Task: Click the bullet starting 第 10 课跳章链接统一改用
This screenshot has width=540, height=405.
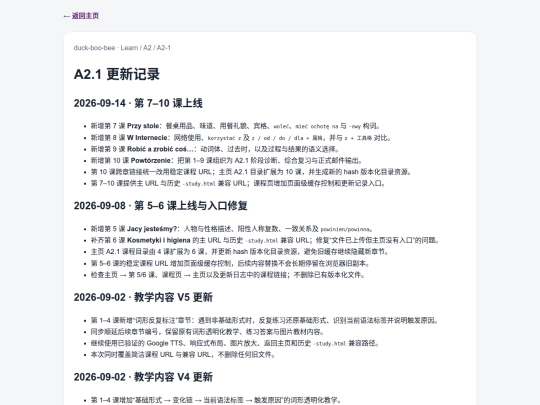Action: [x=251, y=172]
